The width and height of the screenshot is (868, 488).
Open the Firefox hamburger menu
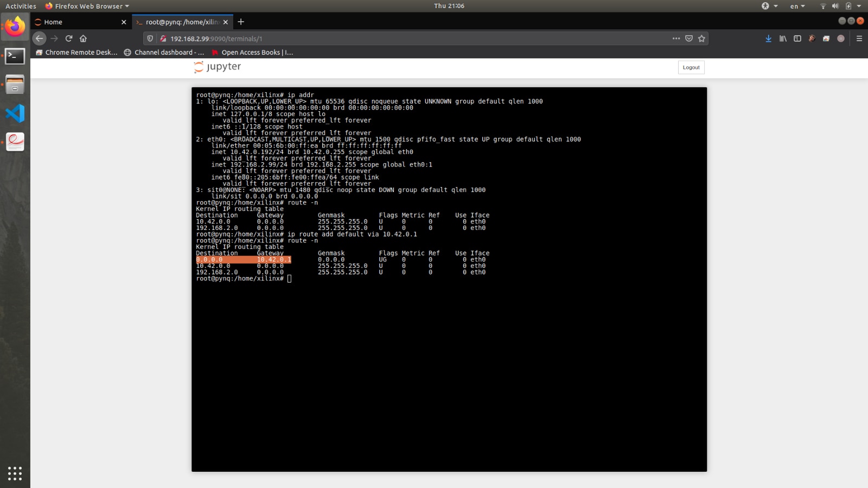tap(859, 38)
